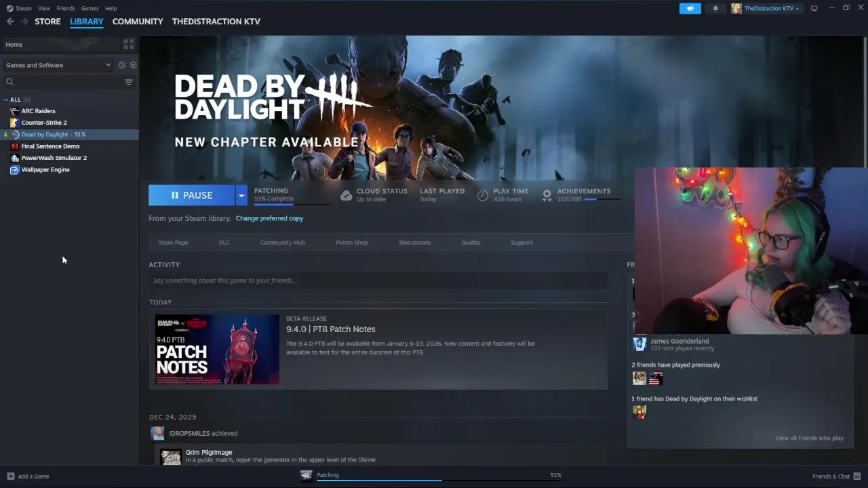
Task: Click the achievements 102/288 progress bar
Action: click(601, 199)
